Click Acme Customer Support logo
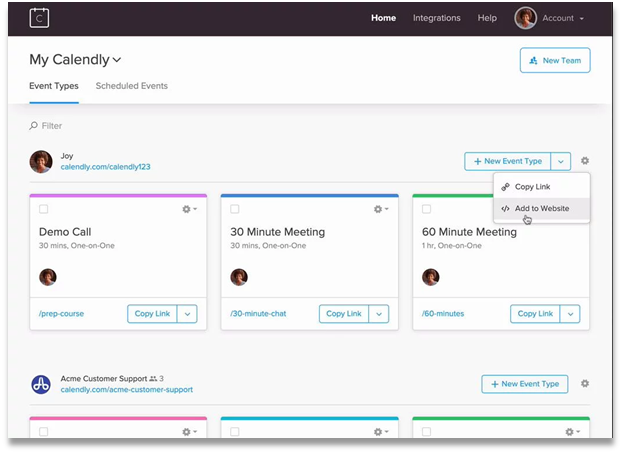The width and height of the screenshot is (622, 453). tap(41, 384)
